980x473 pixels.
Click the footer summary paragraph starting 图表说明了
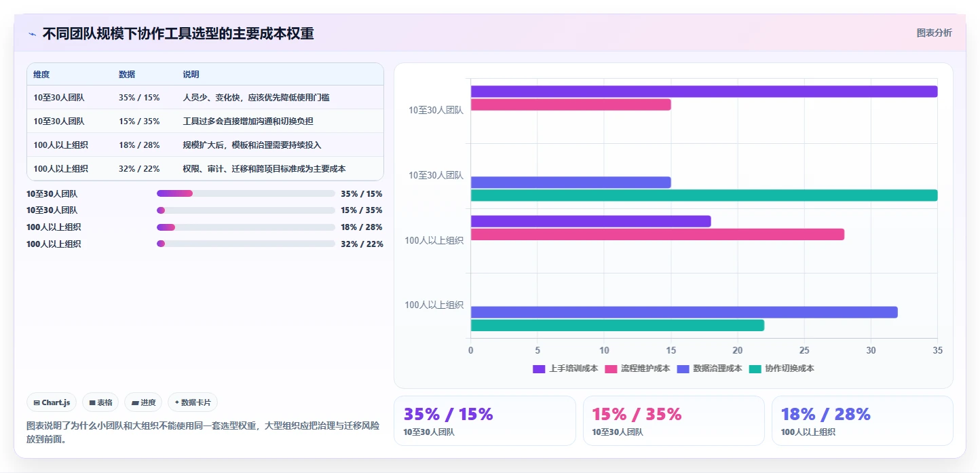click(203, 432)
